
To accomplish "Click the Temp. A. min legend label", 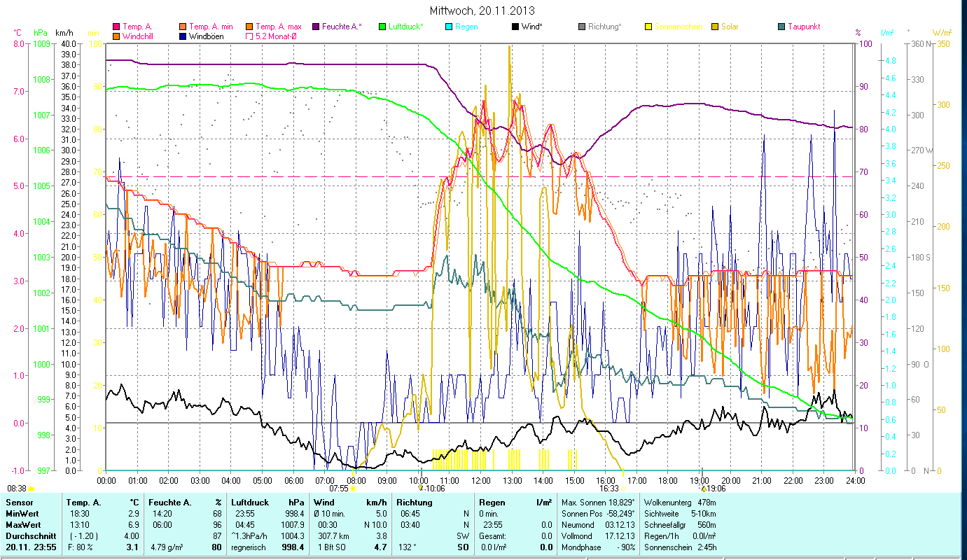I will tap(211, 27).
